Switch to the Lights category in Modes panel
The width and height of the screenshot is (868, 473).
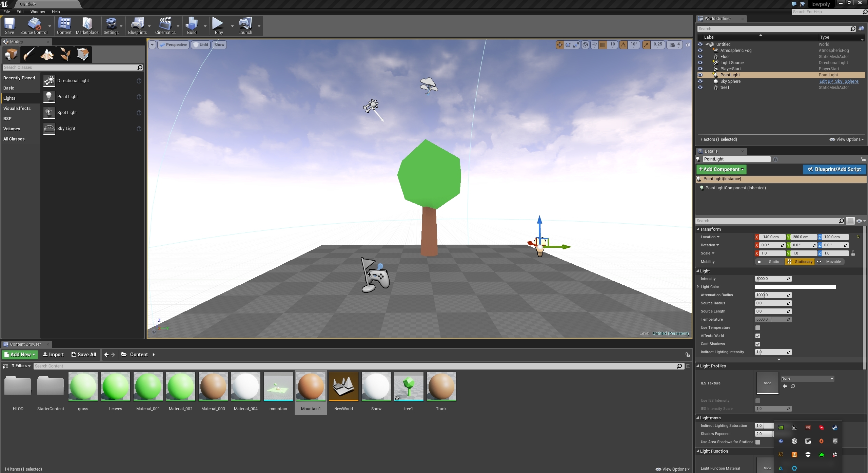point(9,98)
